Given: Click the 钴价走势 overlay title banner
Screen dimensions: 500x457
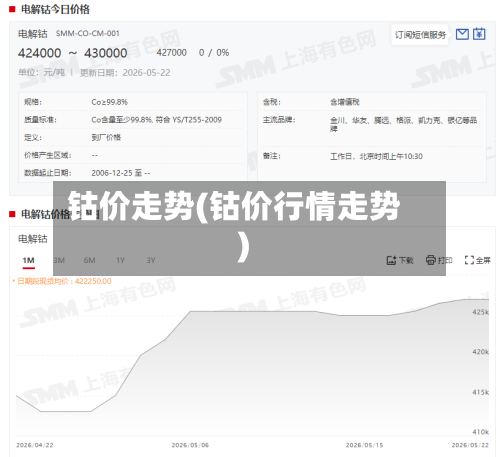Looking at the screenshot, I should [x=249, y=228].
